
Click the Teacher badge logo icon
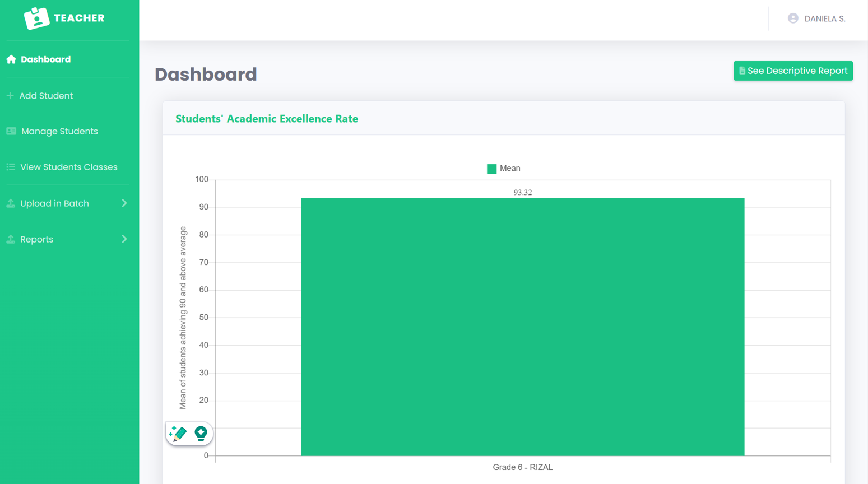point(37,18)
